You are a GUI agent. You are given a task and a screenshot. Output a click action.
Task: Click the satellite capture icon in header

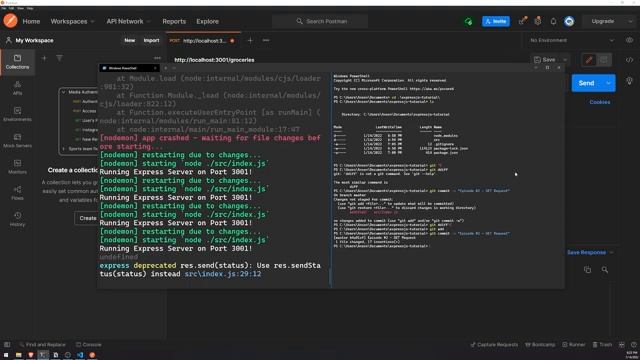point(522,21)
